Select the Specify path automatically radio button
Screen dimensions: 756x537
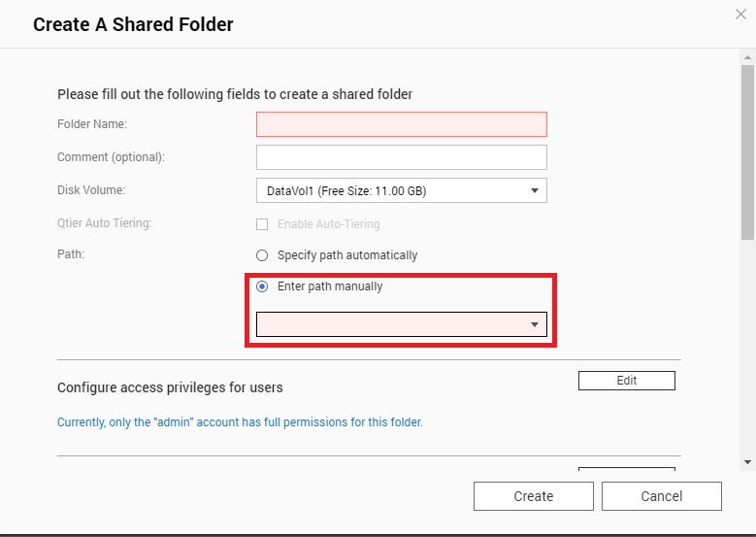tap(262, 255)
